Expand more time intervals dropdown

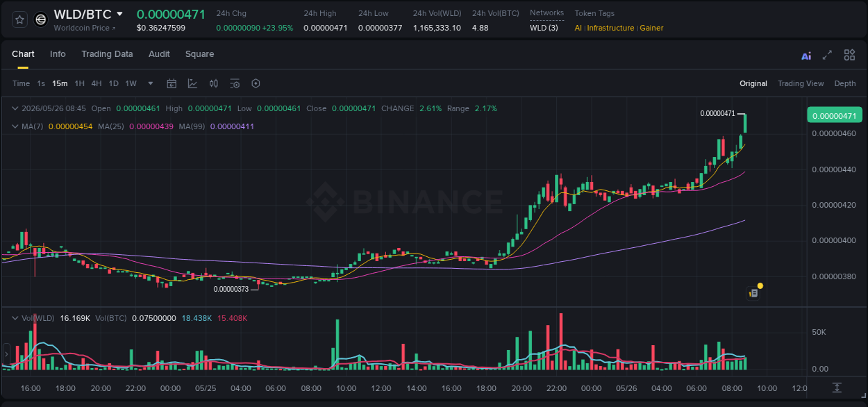[151, 83]
